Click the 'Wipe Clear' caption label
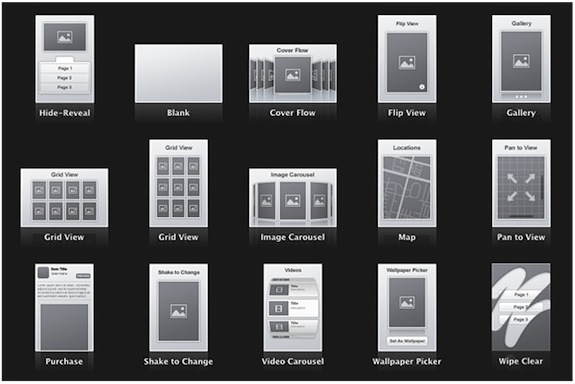 point(521,361)
